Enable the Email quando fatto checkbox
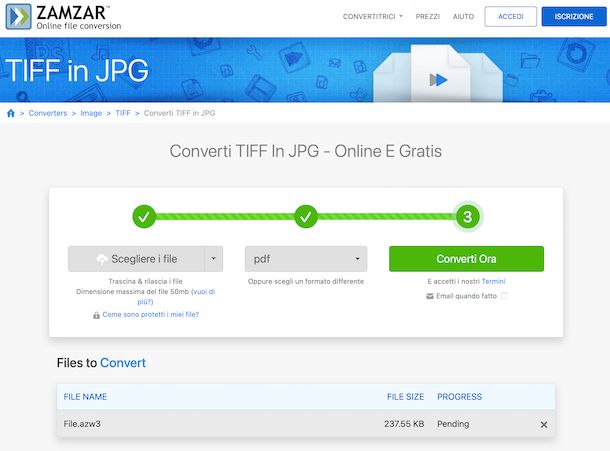The width and height of the screenshot is (610, 451). (504, 296)
